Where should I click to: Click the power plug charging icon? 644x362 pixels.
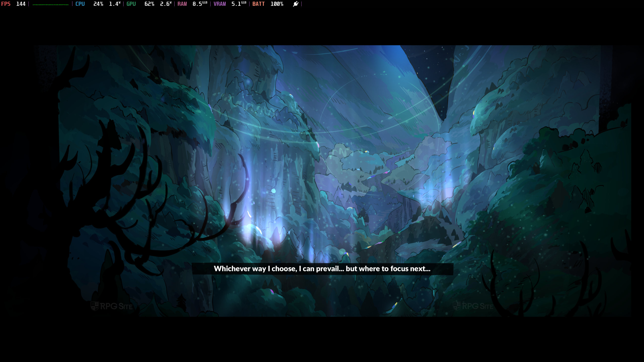[296, 4]
